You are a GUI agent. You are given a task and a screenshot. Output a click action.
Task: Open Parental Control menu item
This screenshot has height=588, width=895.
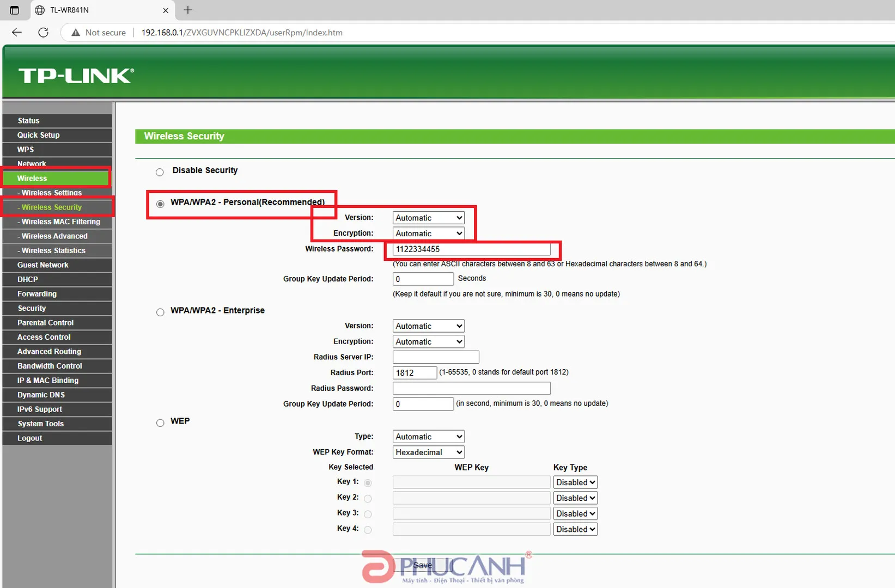click(57, 323)
